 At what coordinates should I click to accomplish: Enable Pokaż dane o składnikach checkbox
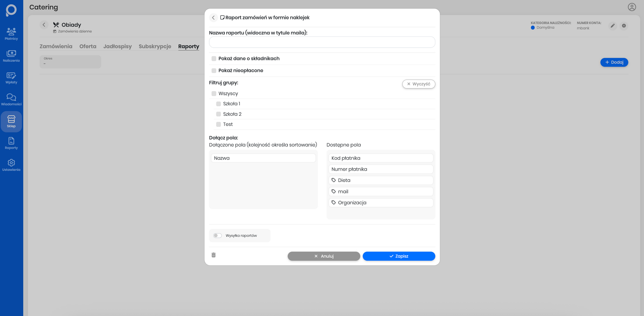[x=214, y=59]
